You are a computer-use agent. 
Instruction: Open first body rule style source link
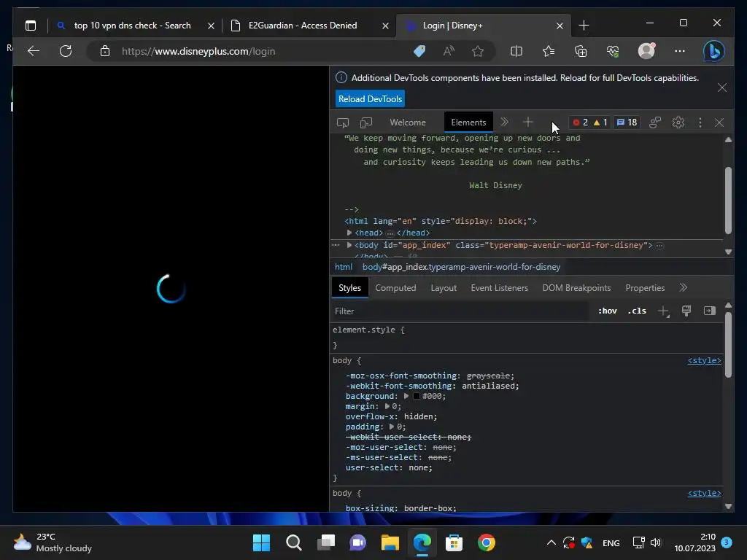pyautogui.click(x=704, y=360)
